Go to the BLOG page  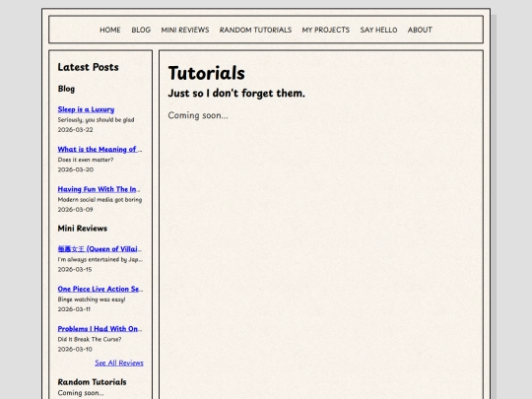141,30
